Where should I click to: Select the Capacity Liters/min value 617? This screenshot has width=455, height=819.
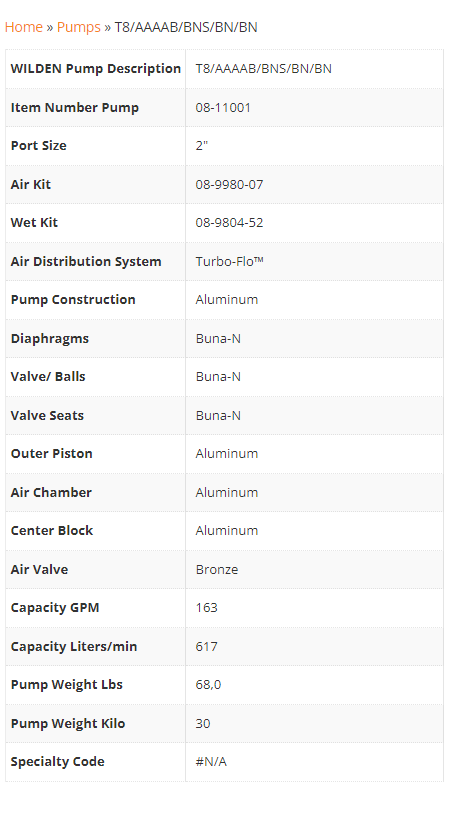tap(206, 647)
